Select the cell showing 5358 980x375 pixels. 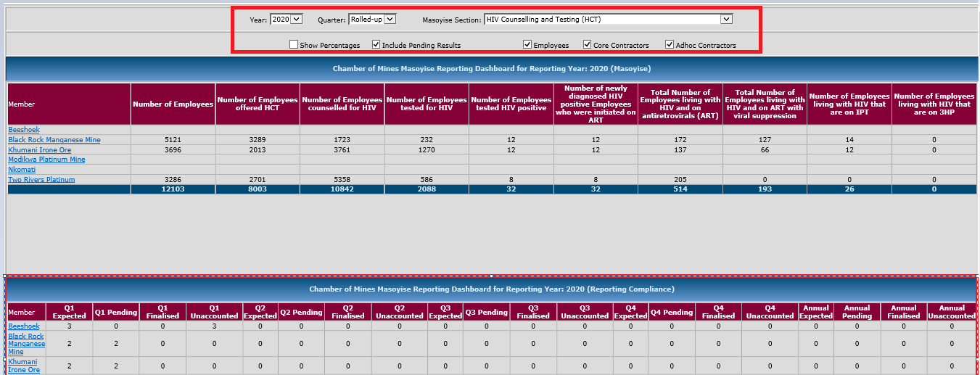point(342,179)
